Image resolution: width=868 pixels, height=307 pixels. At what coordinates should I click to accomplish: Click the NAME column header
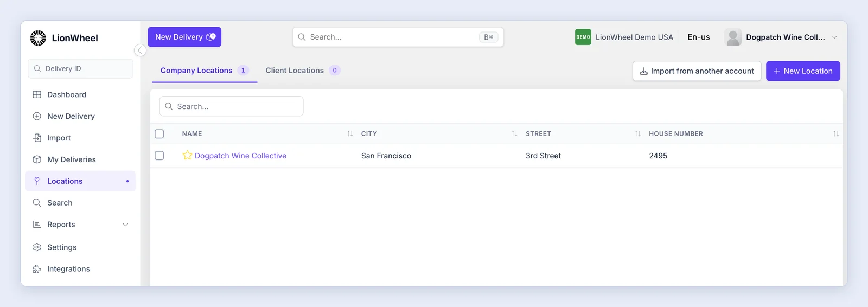click(x=192, y=133)
